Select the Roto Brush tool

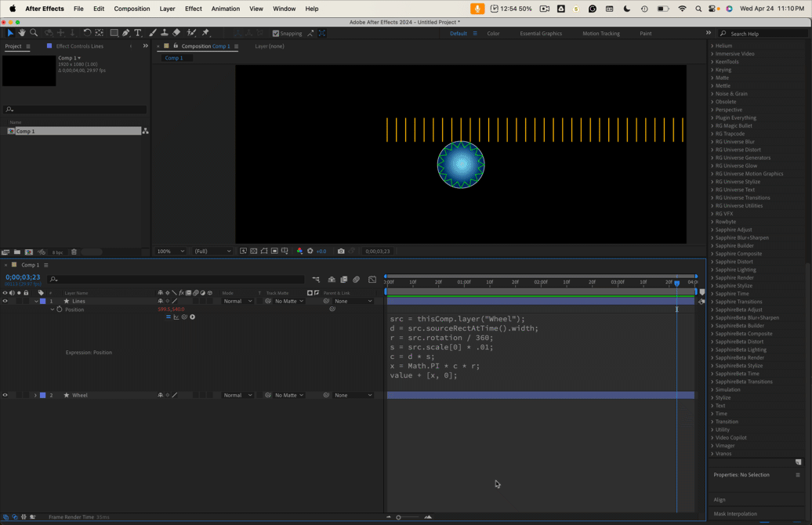(x=191, y=33)
